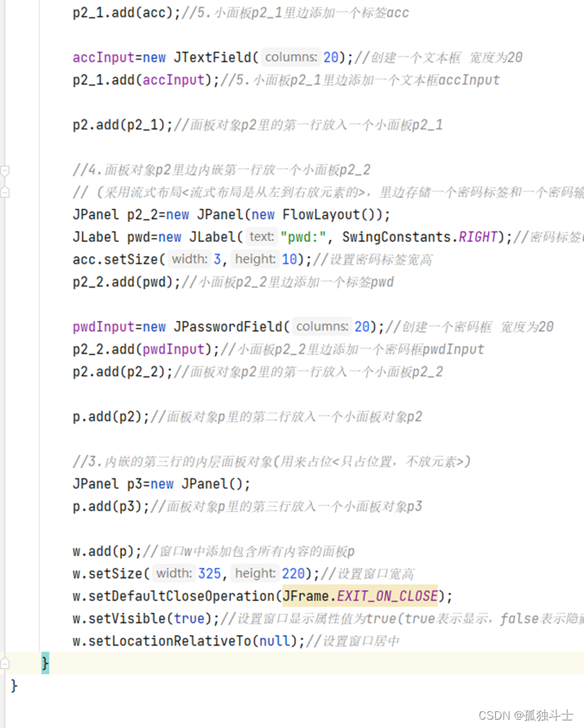
Task: Click the "pwd:" string literal
Action: [x=303, y=237]
